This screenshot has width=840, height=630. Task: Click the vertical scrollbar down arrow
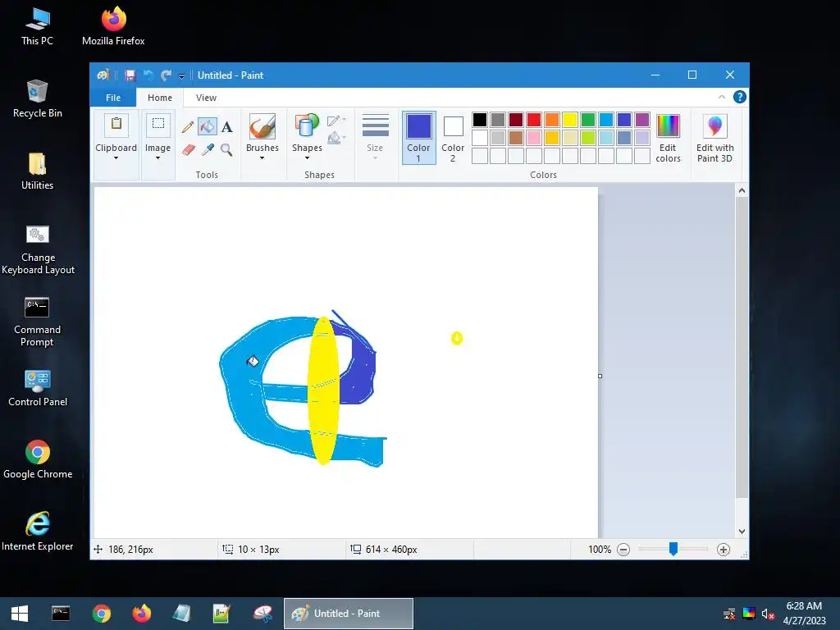[x=742, y=532]
